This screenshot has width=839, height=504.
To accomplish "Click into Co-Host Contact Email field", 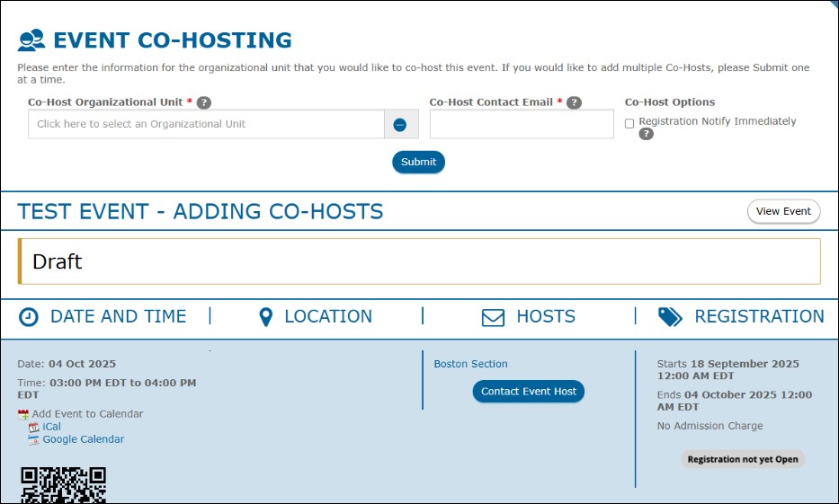I will coord(522,125).
